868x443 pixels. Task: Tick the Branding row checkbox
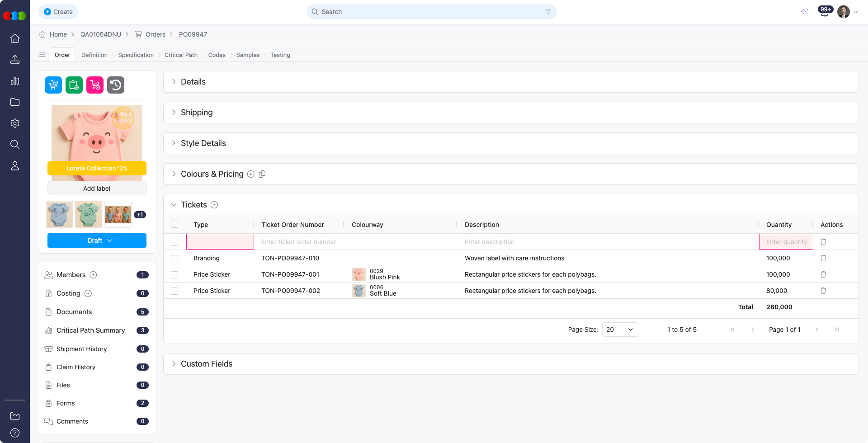(x=175, y=259)
